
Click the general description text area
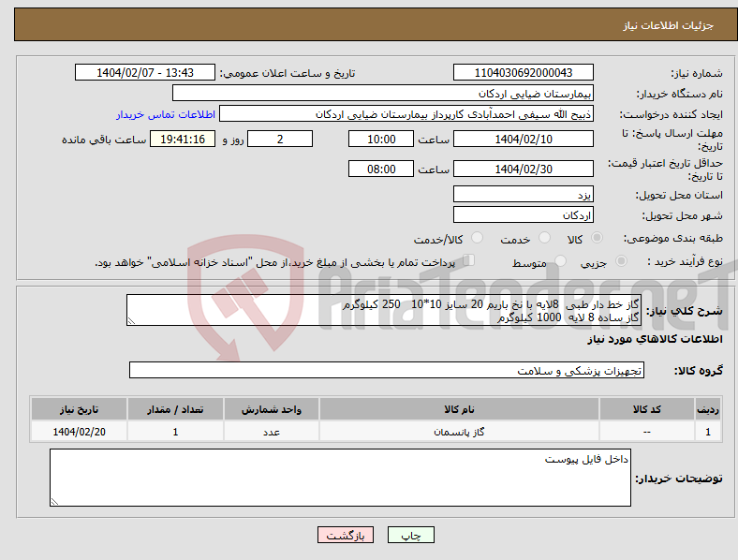pyautogui.click(x=384, y=310)
